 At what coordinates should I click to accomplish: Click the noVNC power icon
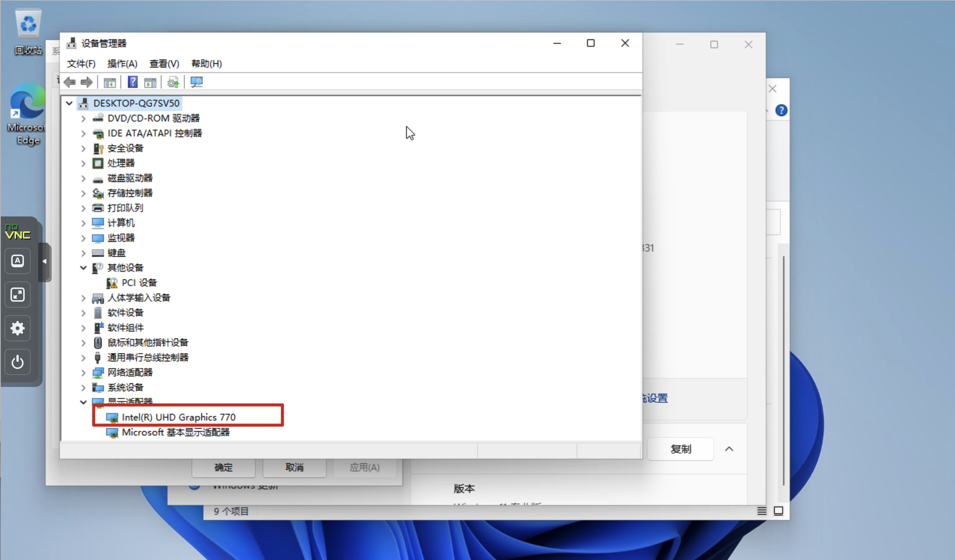coord(18,362)
